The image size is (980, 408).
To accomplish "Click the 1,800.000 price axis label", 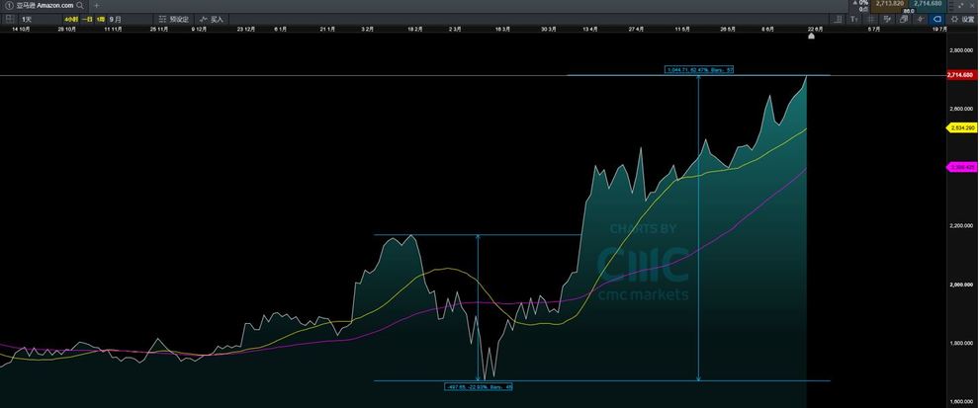I will [x=961, y=343].
